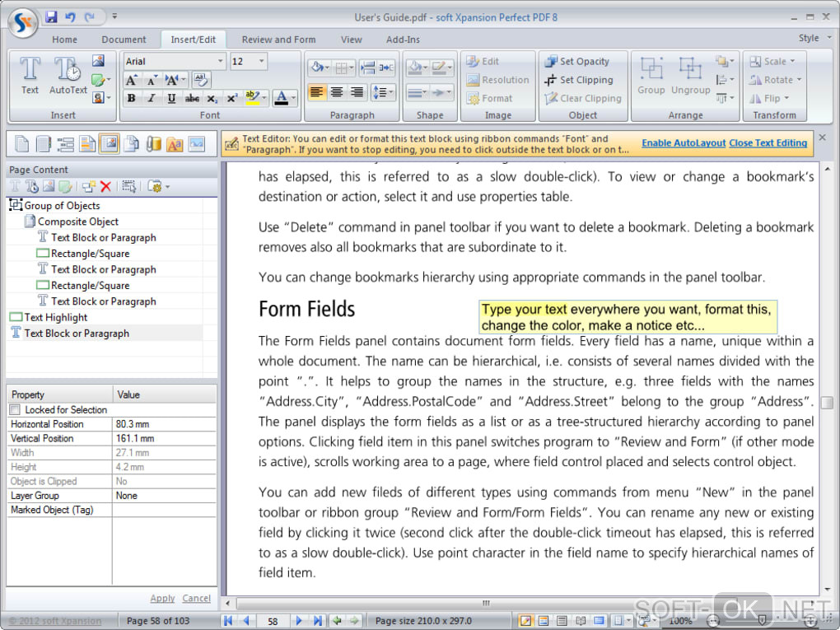This screenshot has width=840, height=630.
Task: Select the Text insert tool
Action: (x=30, y=76)
